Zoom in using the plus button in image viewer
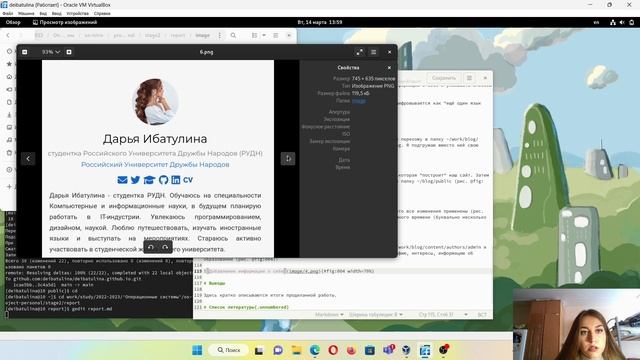Image resolution: width=640 pixels, height=360 pixels. [x=69, y=52]
